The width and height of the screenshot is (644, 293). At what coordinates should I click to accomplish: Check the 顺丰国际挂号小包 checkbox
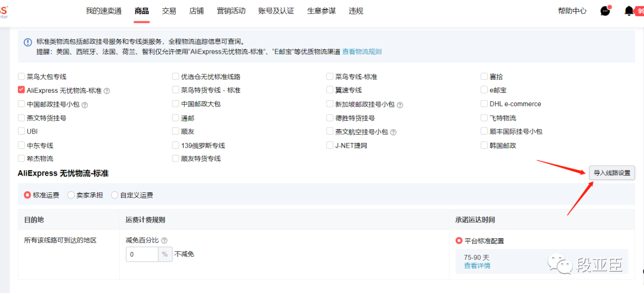tap(484, 132)
